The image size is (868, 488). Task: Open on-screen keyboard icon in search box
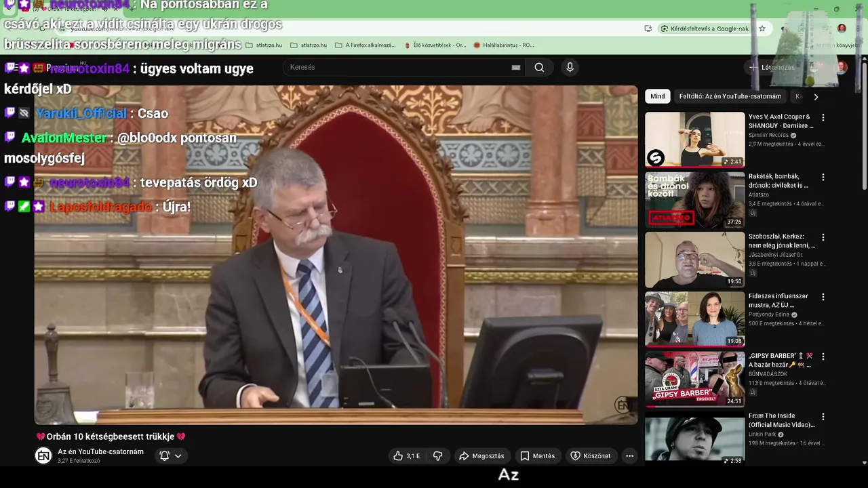pos(516,67)
